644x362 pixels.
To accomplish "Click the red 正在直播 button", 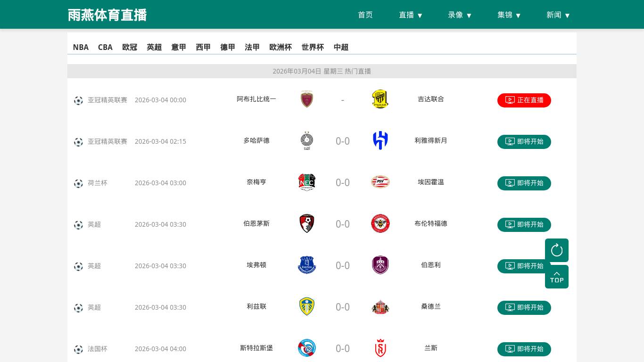I will point(524,100).
